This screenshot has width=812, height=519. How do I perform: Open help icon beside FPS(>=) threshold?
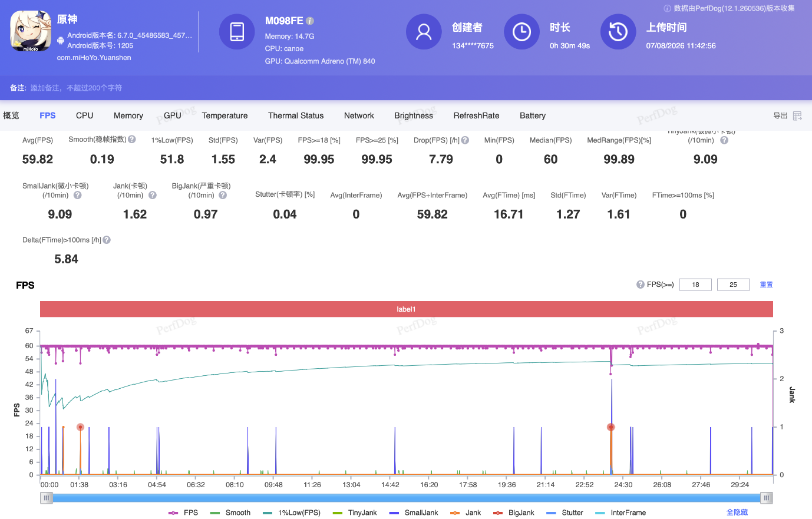tap(641, 285)
